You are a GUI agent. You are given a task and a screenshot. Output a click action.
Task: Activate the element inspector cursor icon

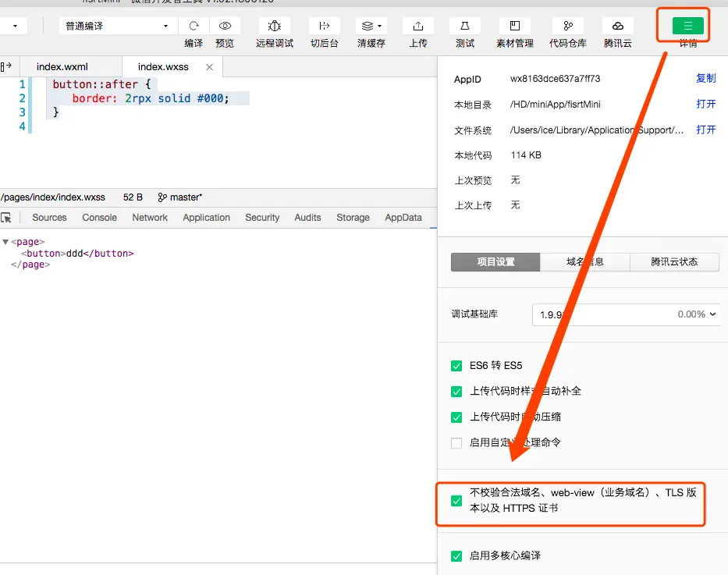[x=6, y=218]
